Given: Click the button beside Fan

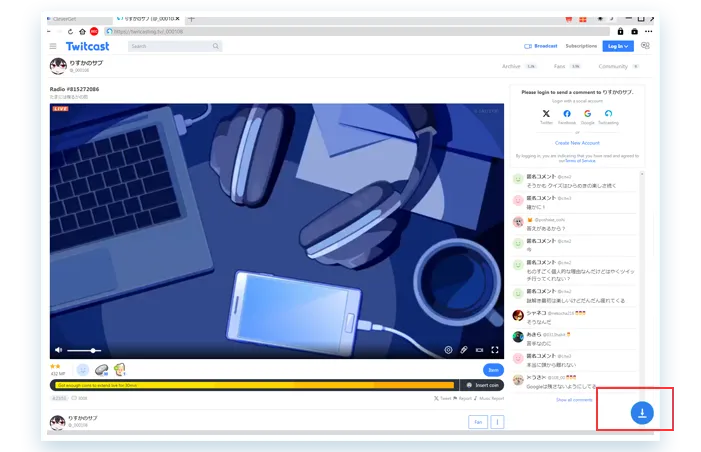Looking at the screenshot, I should point(497,422).
